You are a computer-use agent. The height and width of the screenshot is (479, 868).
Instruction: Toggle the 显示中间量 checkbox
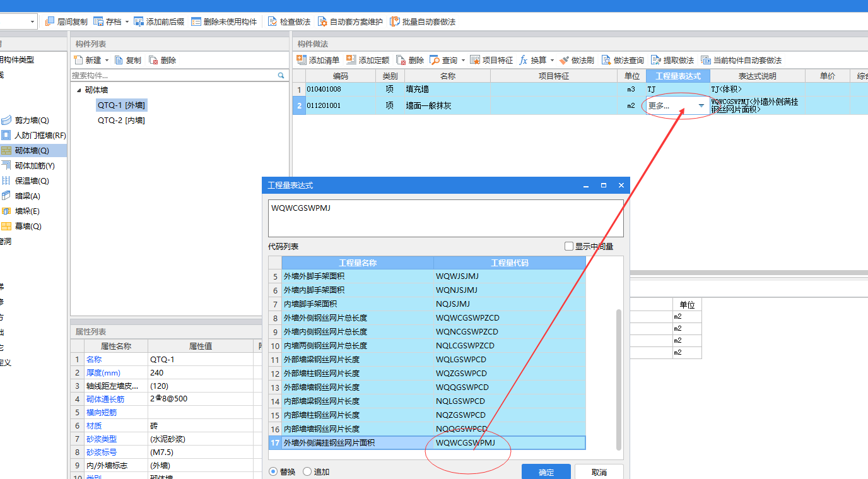coord(569,246)
